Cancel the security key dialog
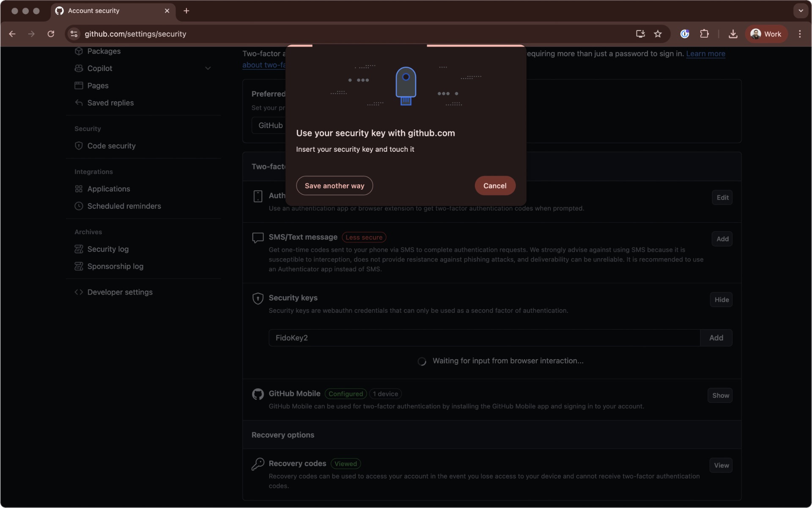This screenshot has height=508, width=812. pyautogui.click(x=495, y=186)
